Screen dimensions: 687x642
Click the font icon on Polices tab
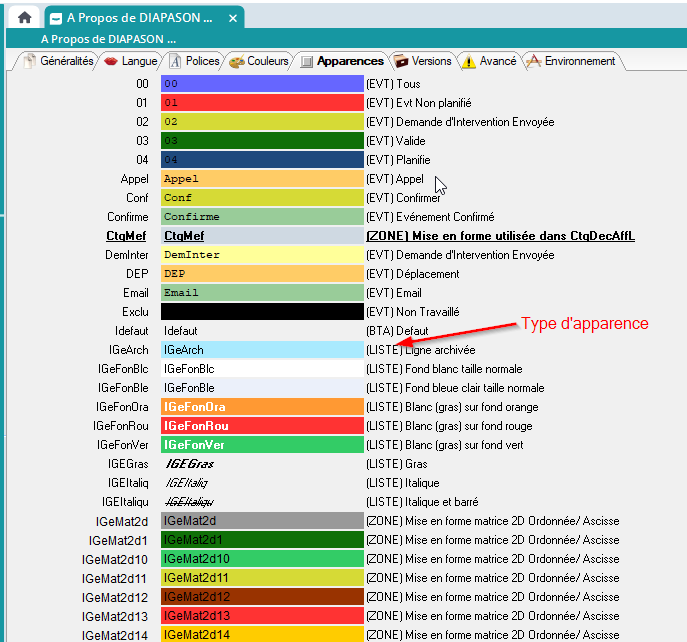[174, 62]
